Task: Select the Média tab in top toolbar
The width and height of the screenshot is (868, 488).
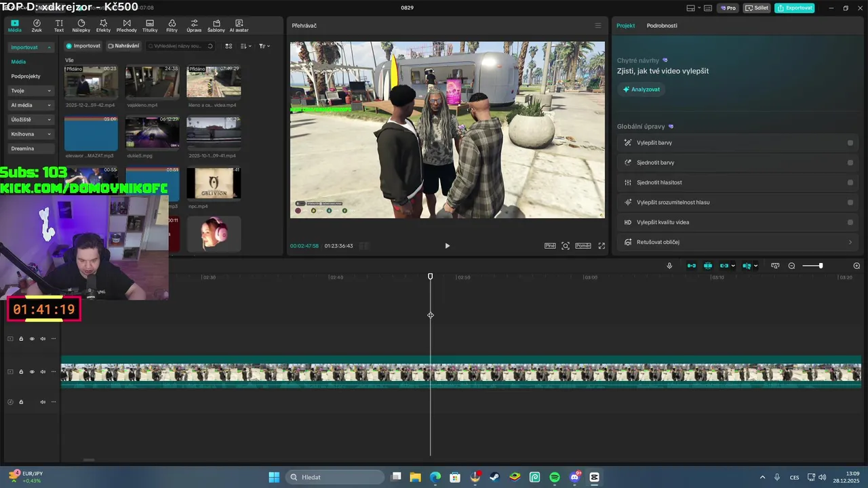Action: click(14, 26)
